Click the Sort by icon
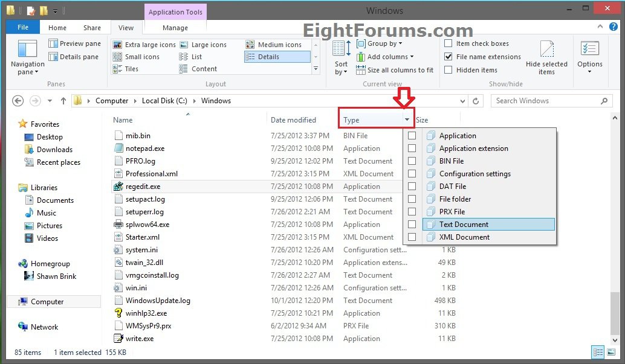This screenshot has height=364, width=625. (x=342, y=58)
